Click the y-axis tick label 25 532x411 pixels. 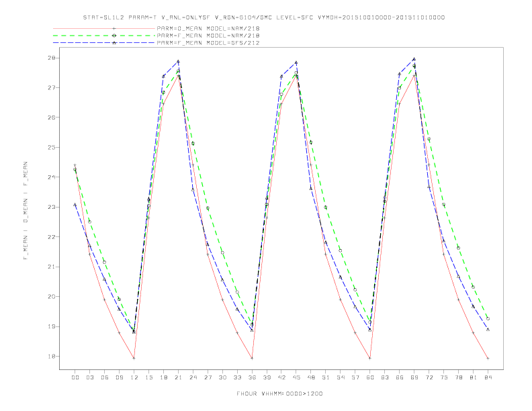pos(52,148)
